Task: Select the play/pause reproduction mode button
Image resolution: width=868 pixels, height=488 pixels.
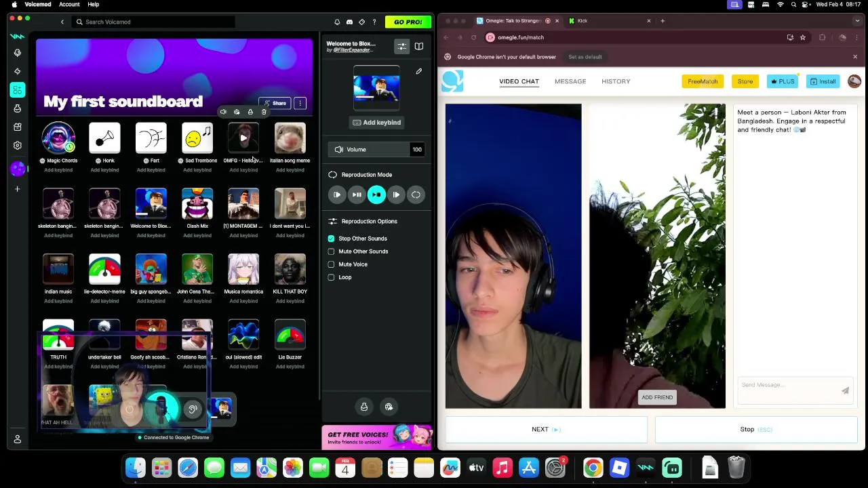Action: click(357, 195)
